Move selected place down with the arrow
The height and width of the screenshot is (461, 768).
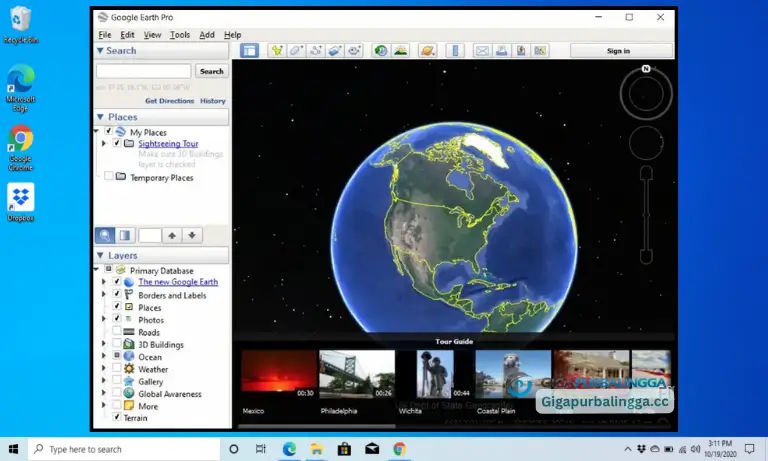(192, 236)
